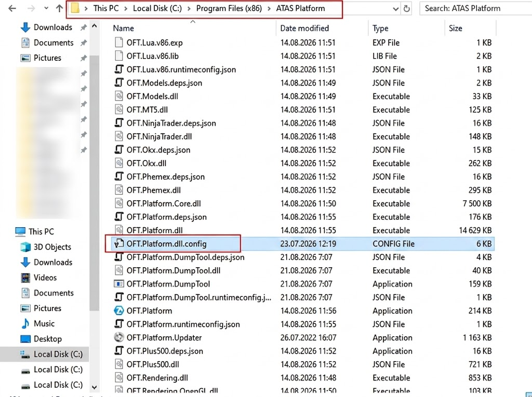The width and height of the screenshot is (532, 397).
Task: Select OFT.Phemex.dll file icon
Action: click(x=119, y=190)
